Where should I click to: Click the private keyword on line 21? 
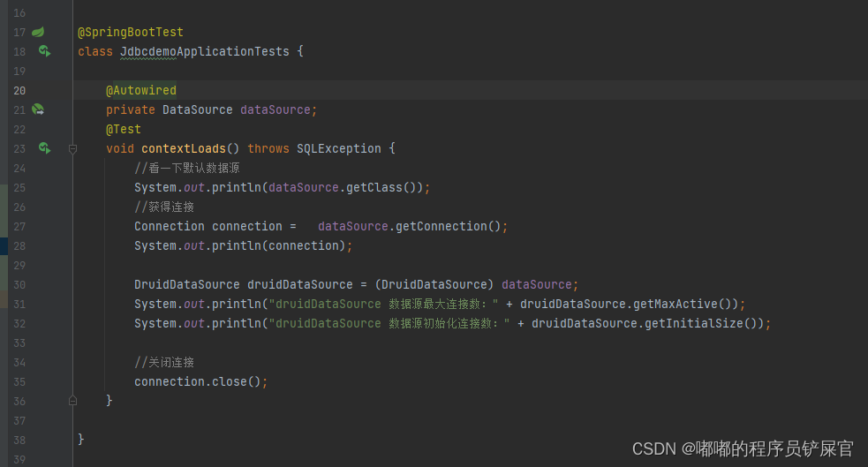(131, 109)
